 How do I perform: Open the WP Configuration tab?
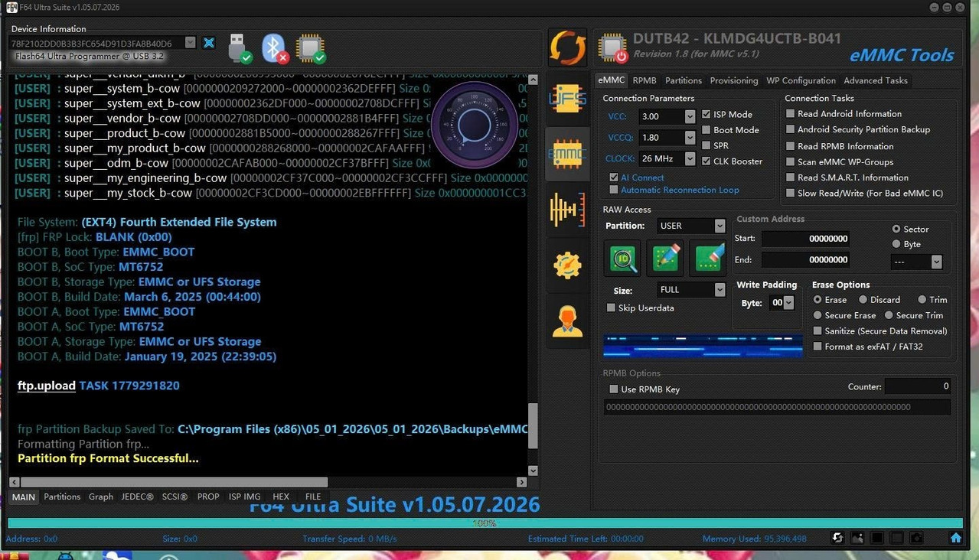801,80
